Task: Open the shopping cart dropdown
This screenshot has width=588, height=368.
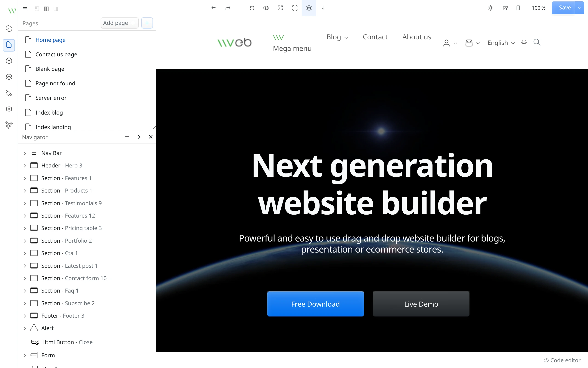Action: (473, 43)
